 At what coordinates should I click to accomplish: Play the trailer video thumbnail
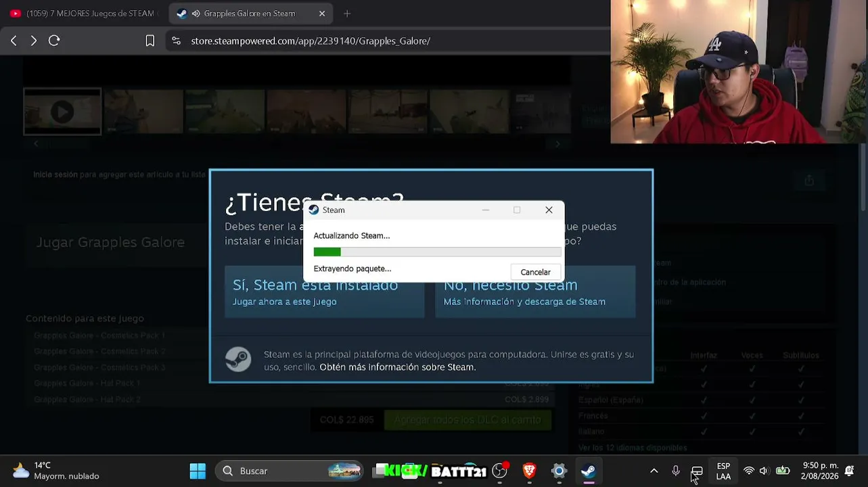coord(62,112)
